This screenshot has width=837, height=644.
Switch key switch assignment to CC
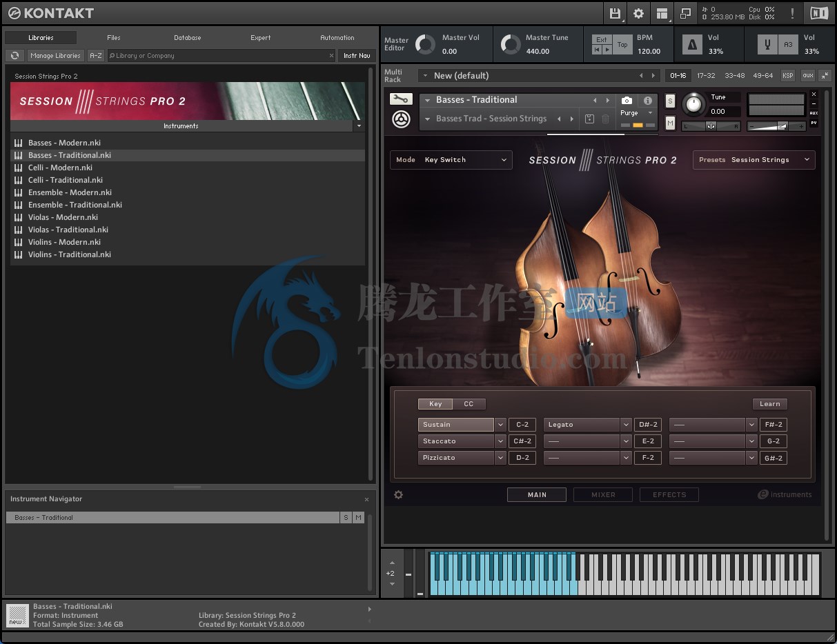tap(469, 404)
